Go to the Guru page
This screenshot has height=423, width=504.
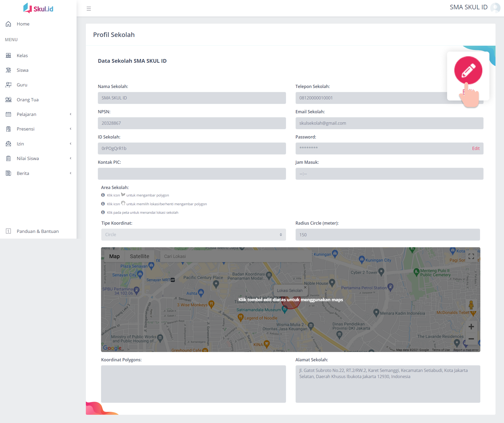22,85
